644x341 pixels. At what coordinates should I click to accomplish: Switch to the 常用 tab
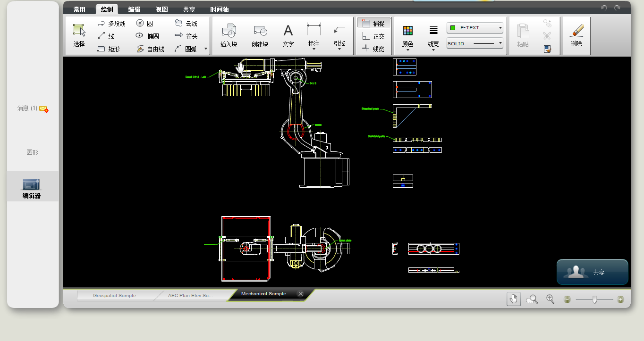pyautogui.click(x=79, y=9)
